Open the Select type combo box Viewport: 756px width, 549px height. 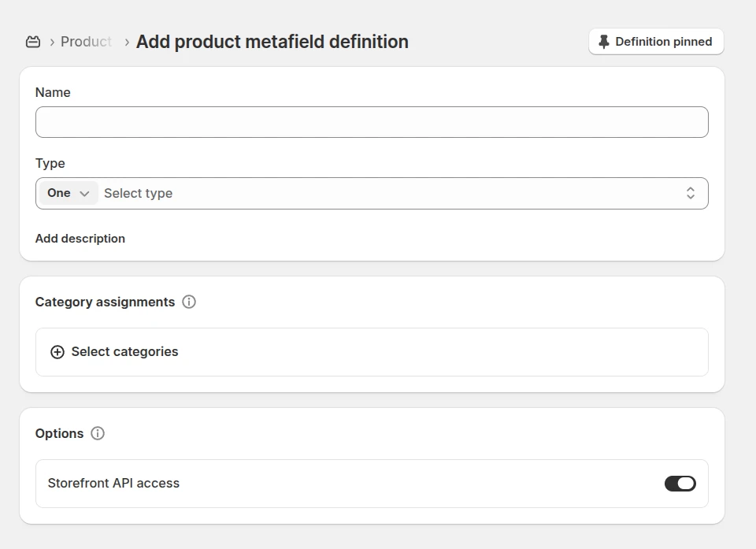[372, 194]
